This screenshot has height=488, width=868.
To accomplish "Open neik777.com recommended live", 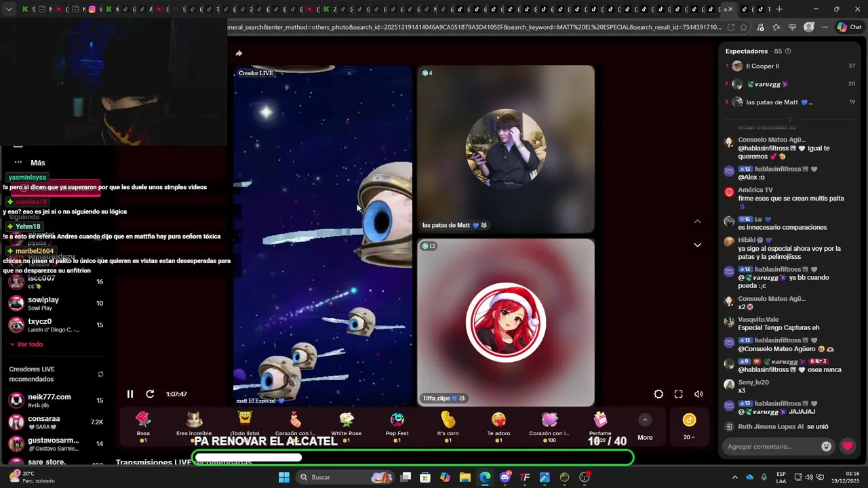I will tap(56, 401).
